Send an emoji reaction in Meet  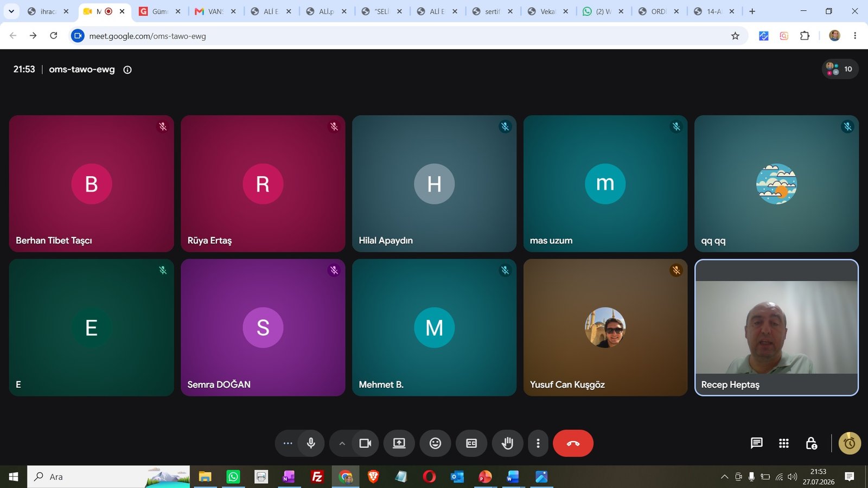click(x=435, y=444)
